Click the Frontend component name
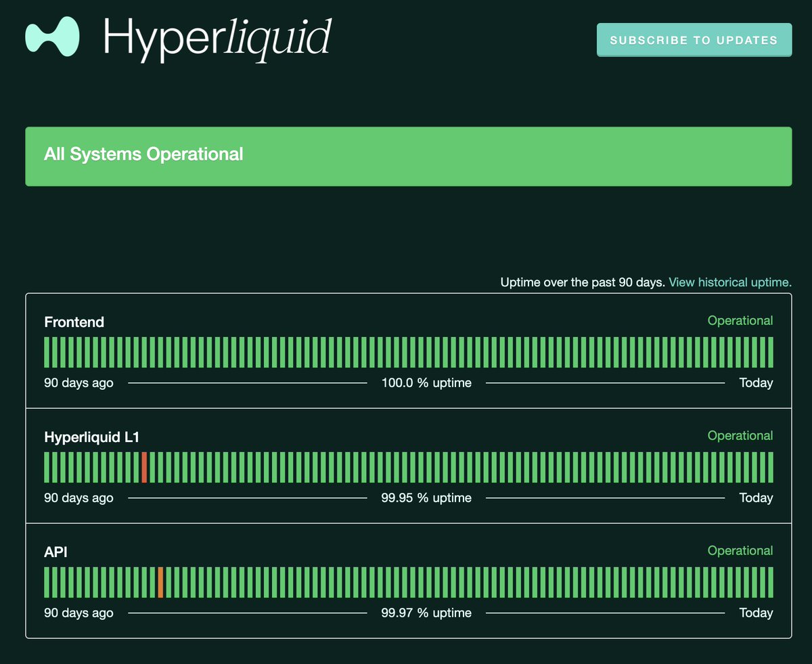The image size is (812, 664). [74, 322]
